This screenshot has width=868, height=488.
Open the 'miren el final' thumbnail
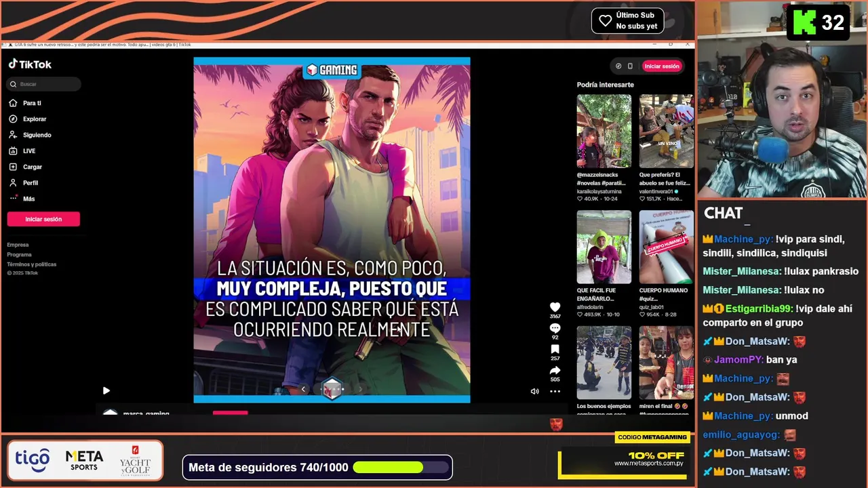666,363
